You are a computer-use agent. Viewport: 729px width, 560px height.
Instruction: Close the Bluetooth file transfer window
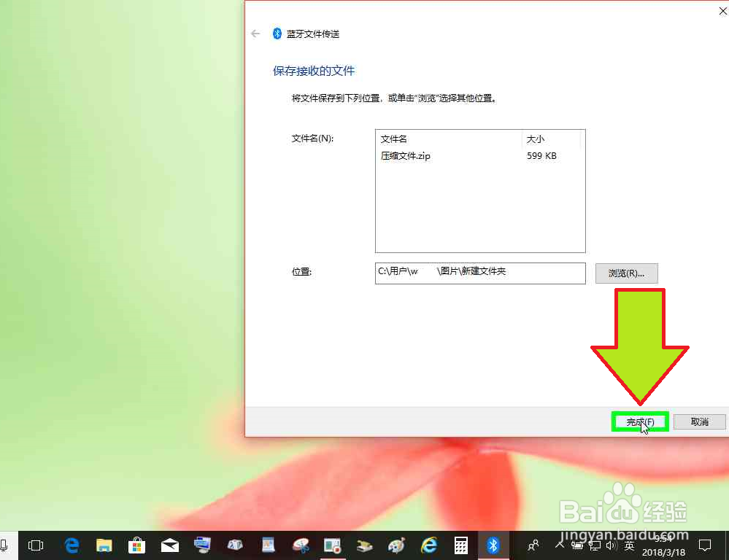[x=722, y=11]
